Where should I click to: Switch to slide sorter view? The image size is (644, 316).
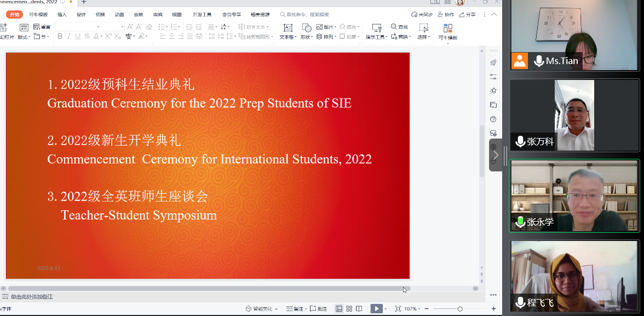tap(349, 309)
